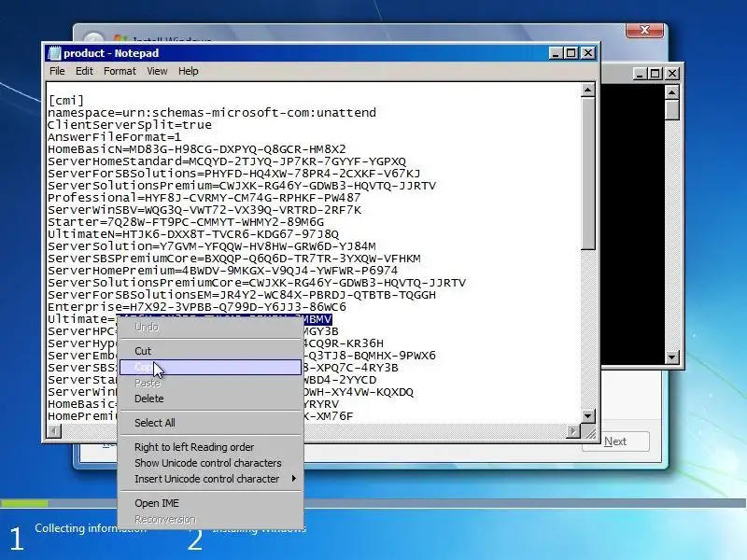This screenshot has height=560, width=747.
Task: Close the black console window
Action: click(672, 74)
